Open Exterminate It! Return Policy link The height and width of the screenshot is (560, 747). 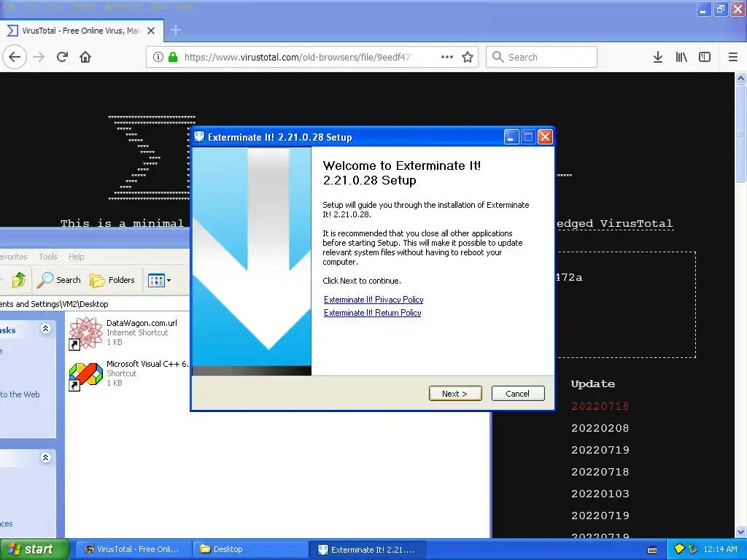pos(373,313)
